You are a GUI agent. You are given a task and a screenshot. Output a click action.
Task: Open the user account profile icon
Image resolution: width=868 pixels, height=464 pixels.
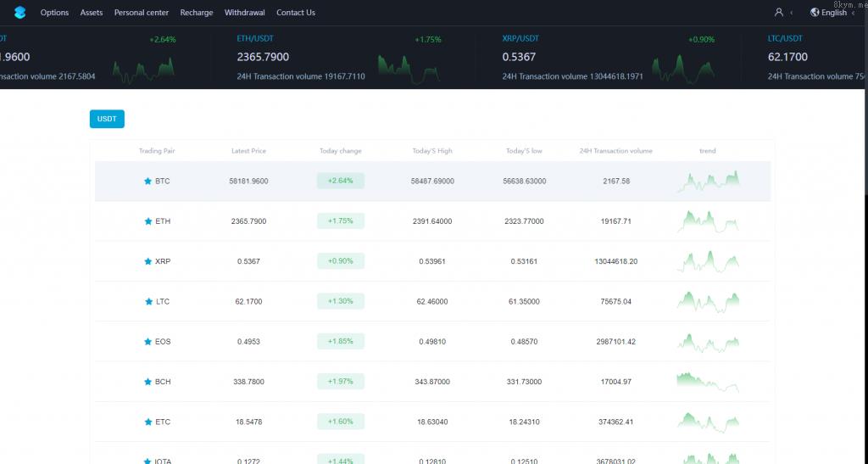pos(779,13)
